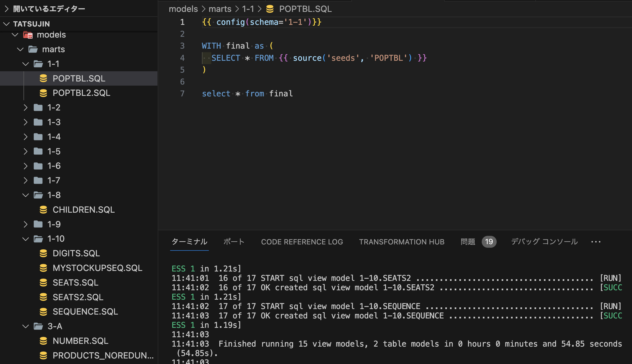
Task: Switch to the CODE REFERENCE LOG tab
Action: pos(302,242)
